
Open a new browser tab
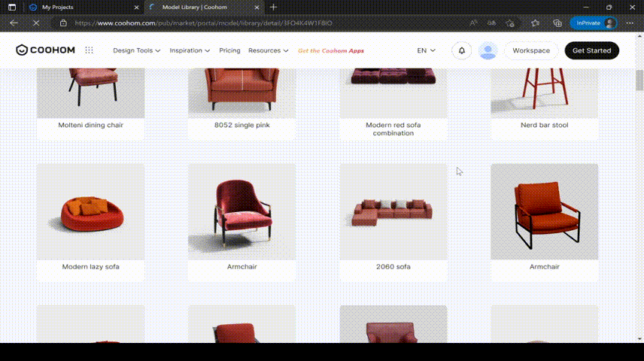tap(273, 7)
